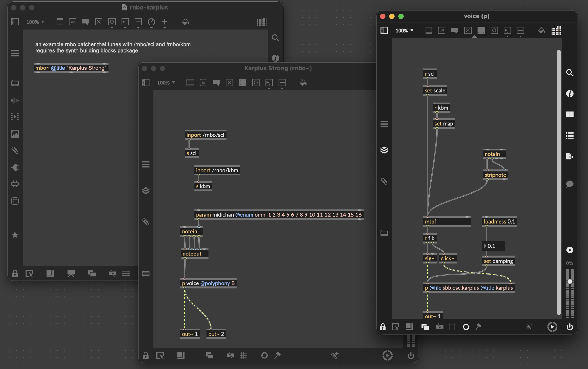Screen dimensions: 588x369
Task: Click the star collections icon in rnbo-karplus
Action: (x=15, y=235)
